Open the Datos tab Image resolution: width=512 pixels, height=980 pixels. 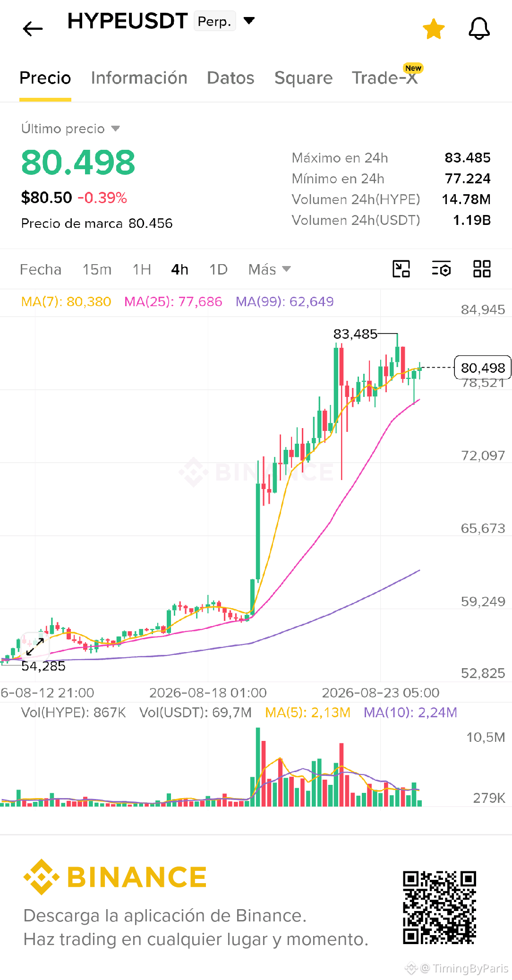[x=230, y=78]
